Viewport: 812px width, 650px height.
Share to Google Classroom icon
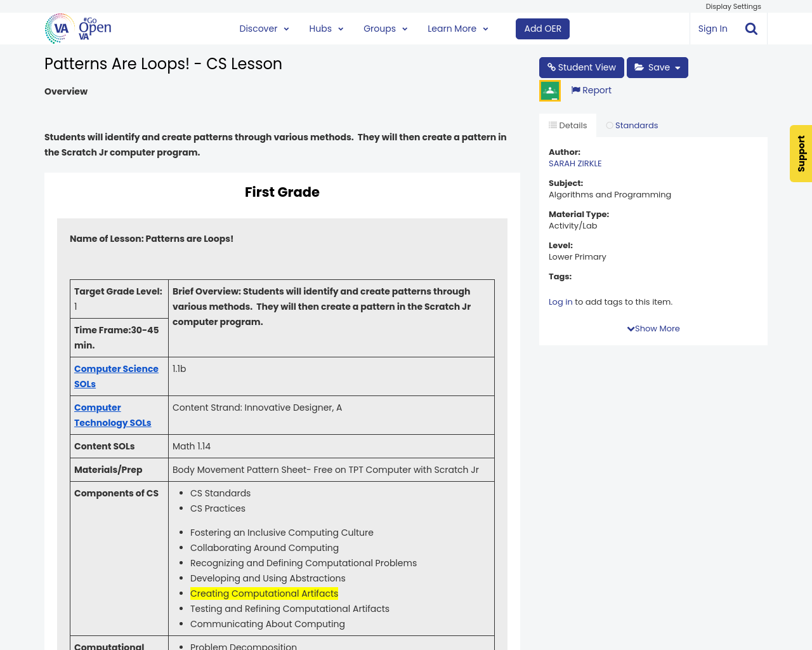pos(549,91)
